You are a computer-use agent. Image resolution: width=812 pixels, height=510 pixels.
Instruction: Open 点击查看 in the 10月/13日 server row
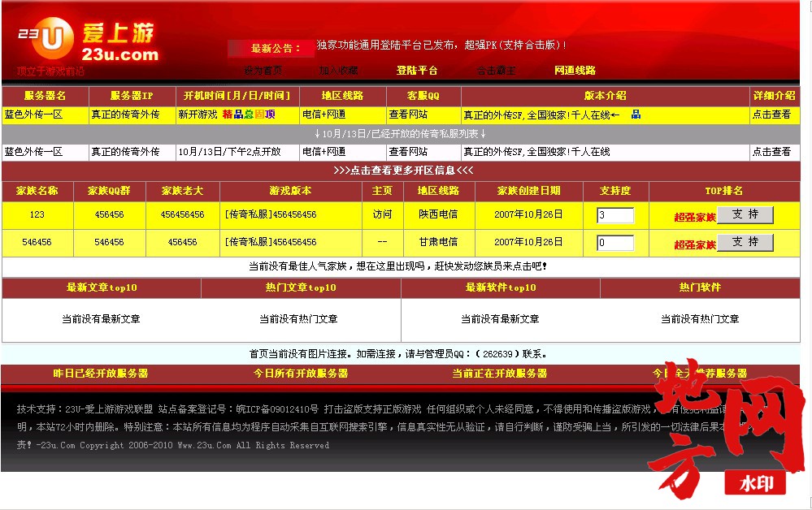coord(771,152)
